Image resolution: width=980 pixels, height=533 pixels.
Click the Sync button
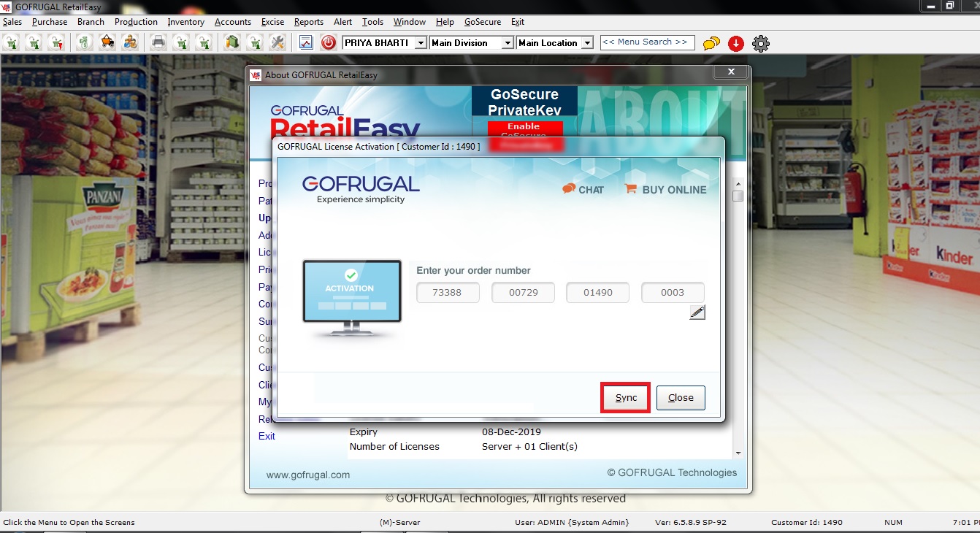(626, 398)
